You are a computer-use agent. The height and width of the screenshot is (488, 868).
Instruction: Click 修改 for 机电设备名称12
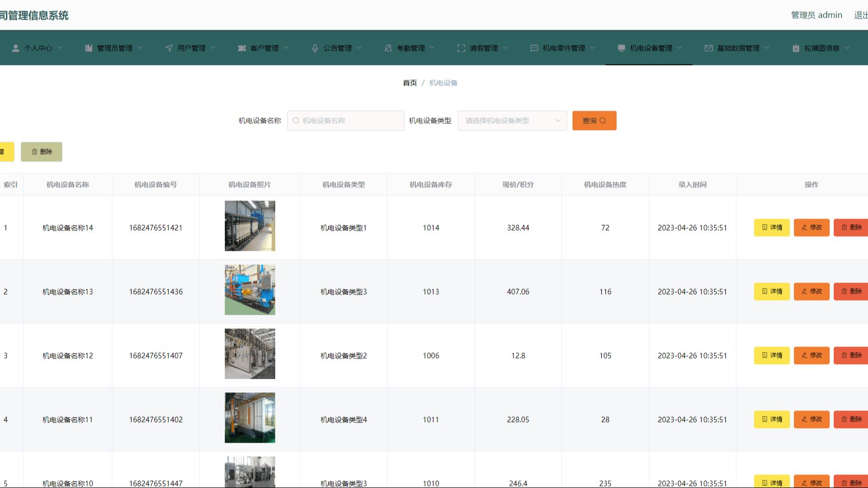point(812,356)
